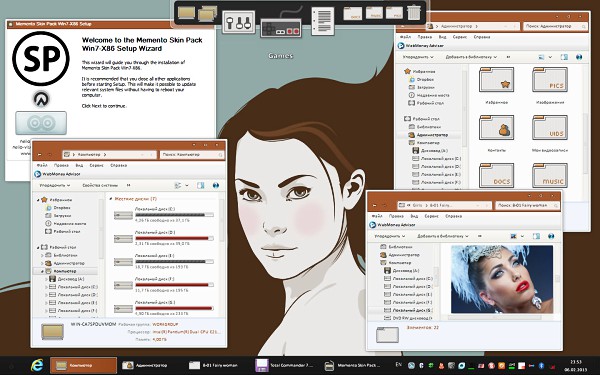This screenshot has width=600, height=375.
Task: Open the DOCS folder in the Администратор window
Action: coord(496,175)
